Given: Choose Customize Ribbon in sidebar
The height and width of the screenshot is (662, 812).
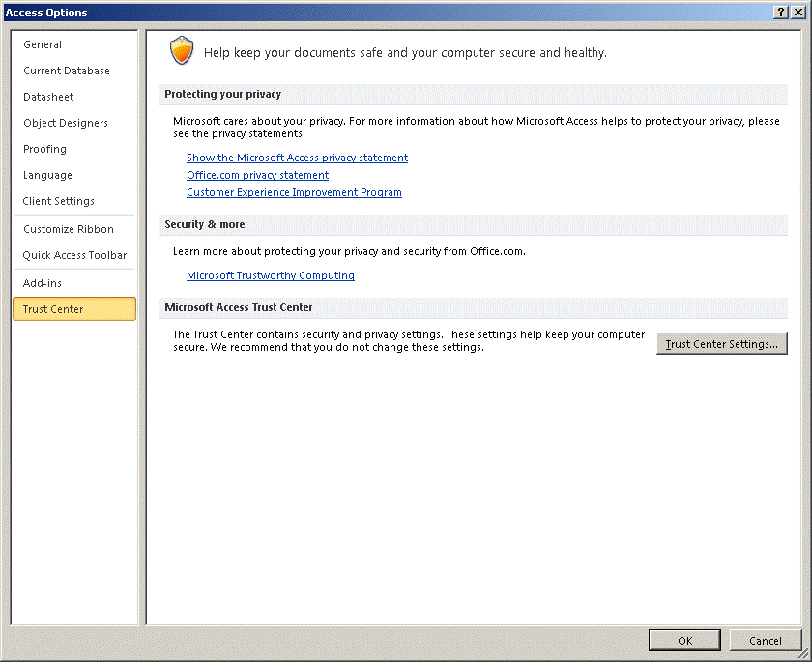Looking at the screenshot, I should [74, 229].
